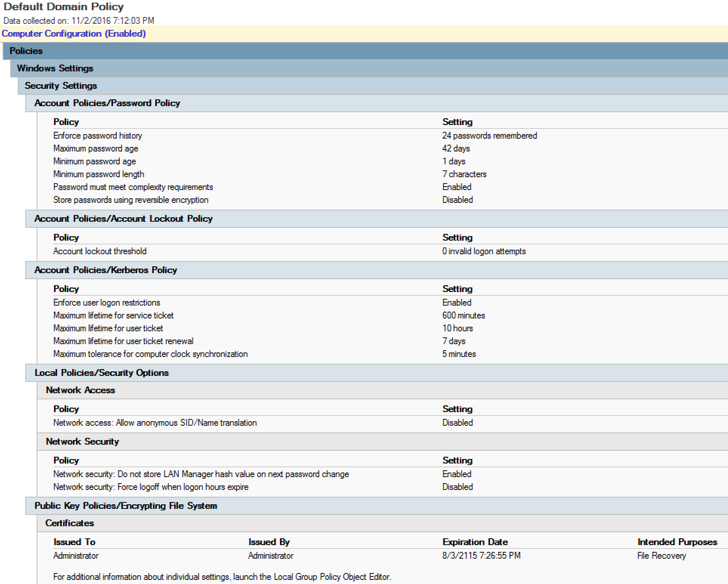
Task: Collapse Account Policies/Password Policy section
Action: pyautogui.click(x=107, y=103)
